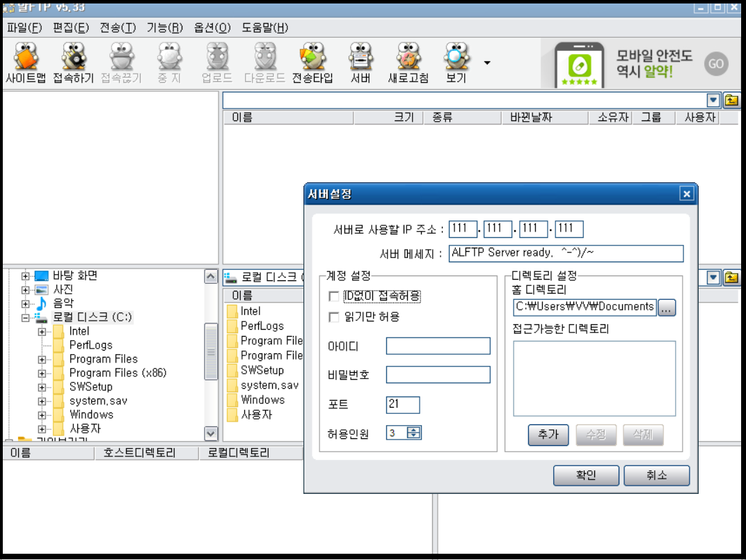Viewport: 746px width, 560px height.
Task: Collapse the 로컬 디스크 (C:) tree node
Action: tap(25, 318)
